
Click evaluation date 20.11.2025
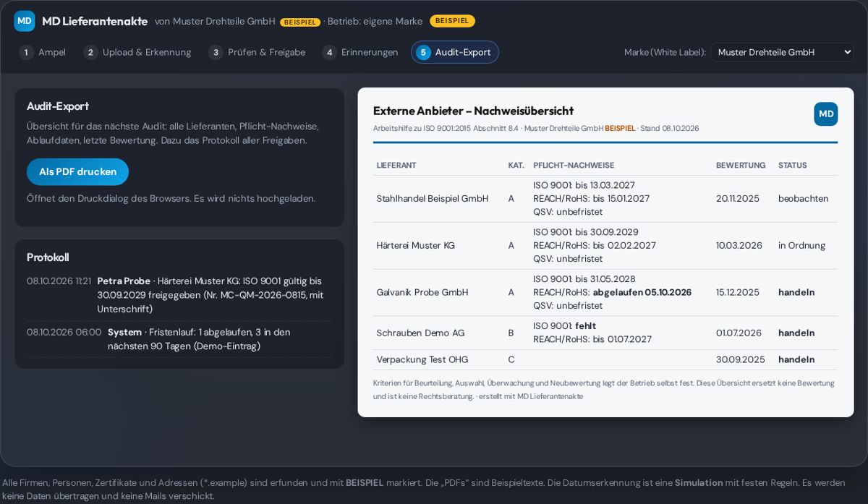coord(738,199)
